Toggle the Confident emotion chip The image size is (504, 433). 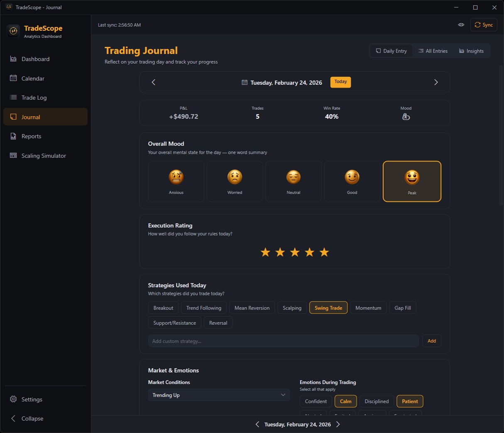(316, 401)
